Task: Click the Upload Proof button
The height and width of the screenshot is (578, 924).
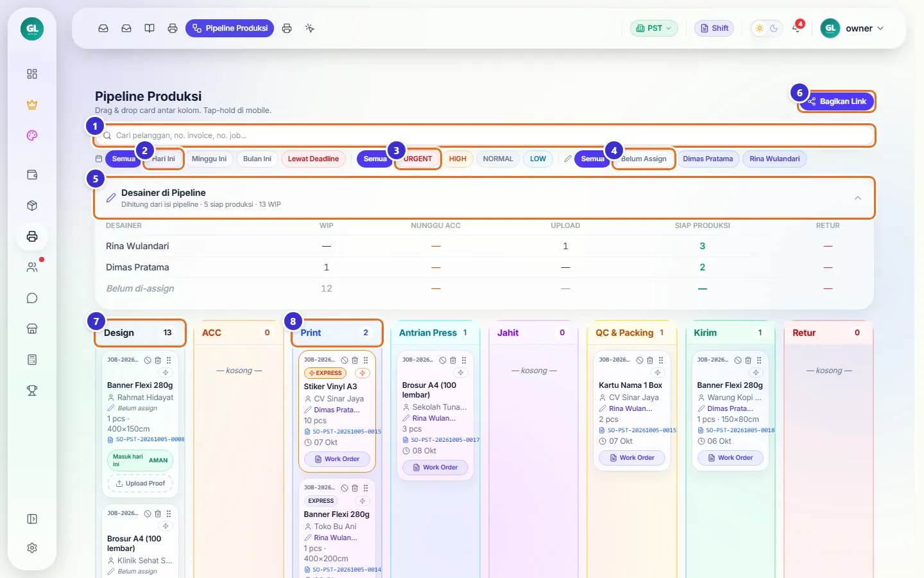Action: pyautogui.click(x=141, y=484)
